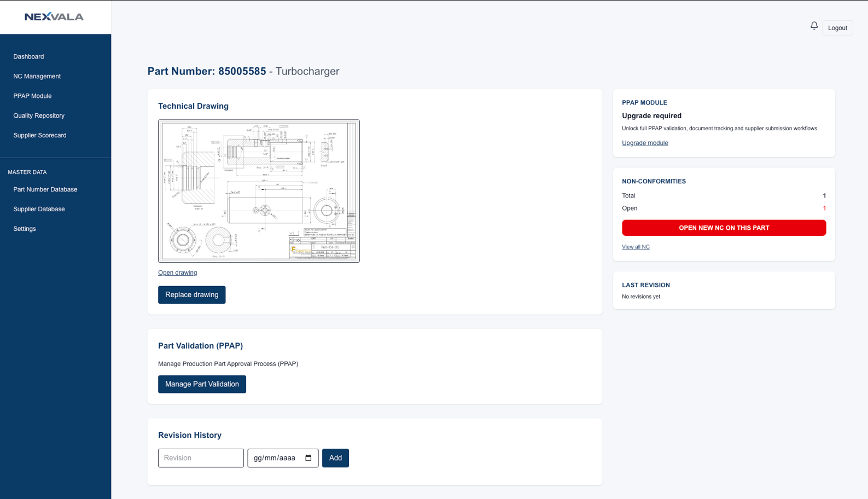868x499 pixels.
Task: Open Supplier Scorecard
Action: [x=40, y=135]
